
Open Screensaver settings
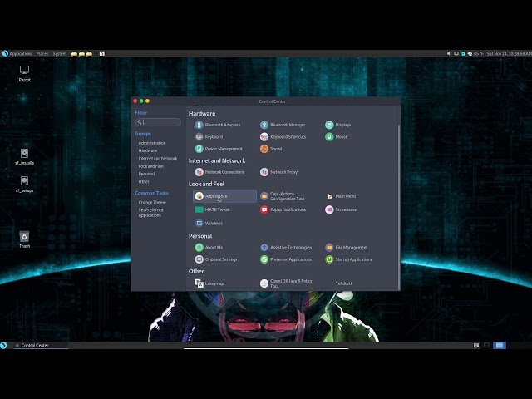click(x=342, y=209)
